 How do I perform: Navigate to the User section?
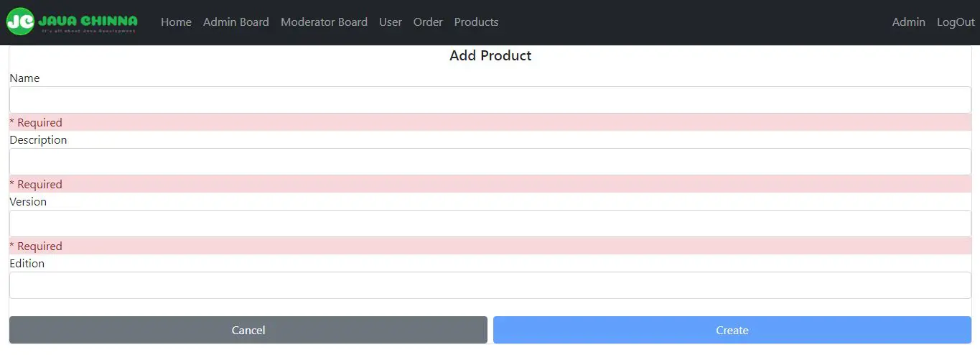[x=390, y=22]
